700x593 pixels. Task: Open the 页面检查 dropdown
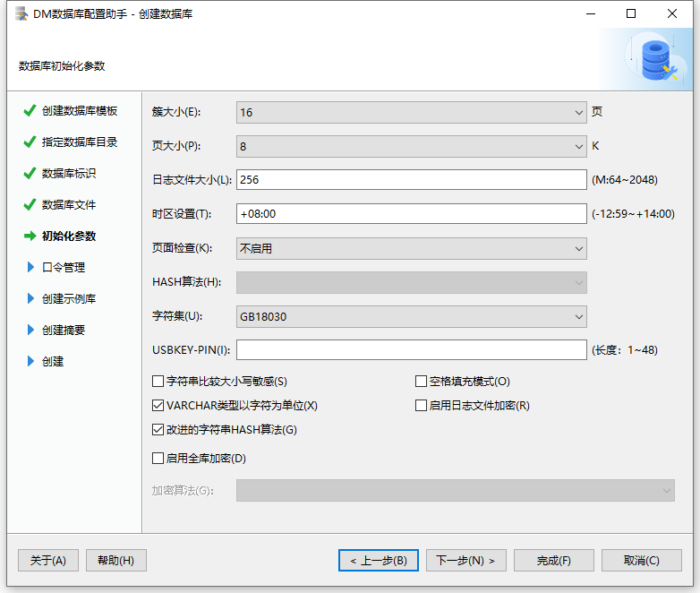pos(411,249)
